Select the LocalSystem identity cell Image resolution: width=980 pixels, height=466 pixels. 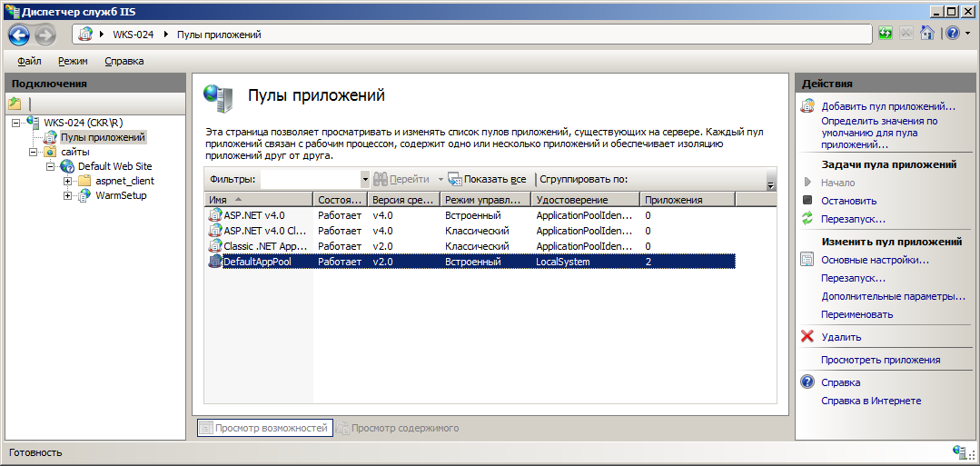[x=562, y=263]
